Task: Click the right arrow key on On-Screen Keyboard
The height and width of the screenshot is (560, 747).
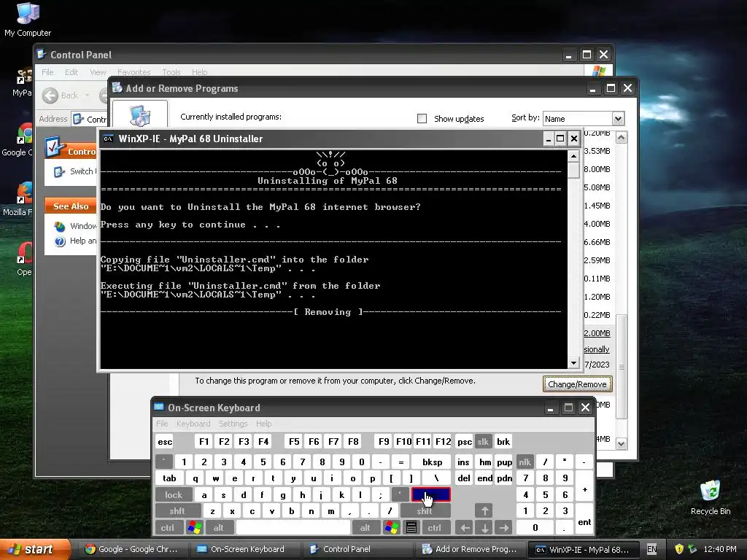Action: tap(504, 528)
